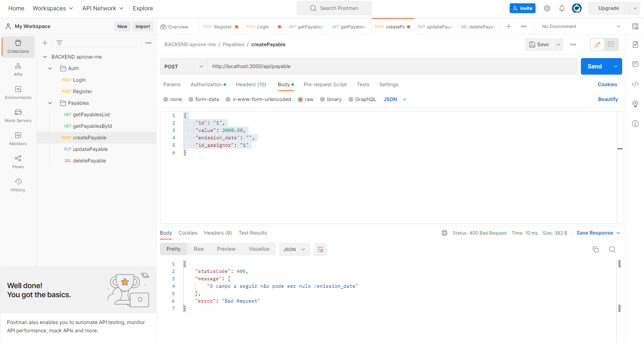644x343 pixels.
Task: Open the Documentation panel on the right
Action: click(x=635, y=44)
